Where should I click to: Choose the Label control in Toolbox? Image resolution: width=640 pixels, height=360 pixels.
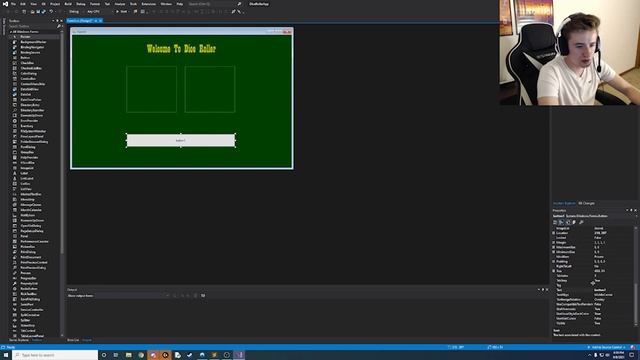[24, 173]
